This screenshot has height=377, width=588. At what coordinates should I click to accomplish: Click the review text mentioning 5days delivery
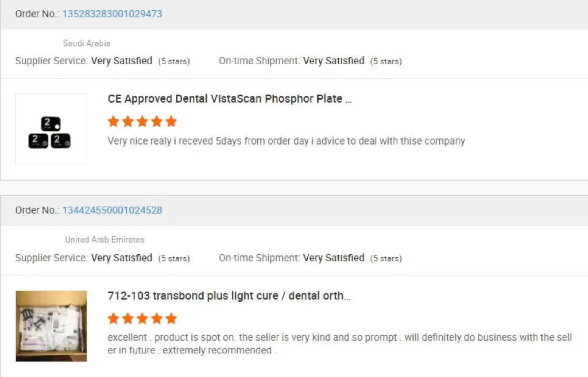coord(286,141)
